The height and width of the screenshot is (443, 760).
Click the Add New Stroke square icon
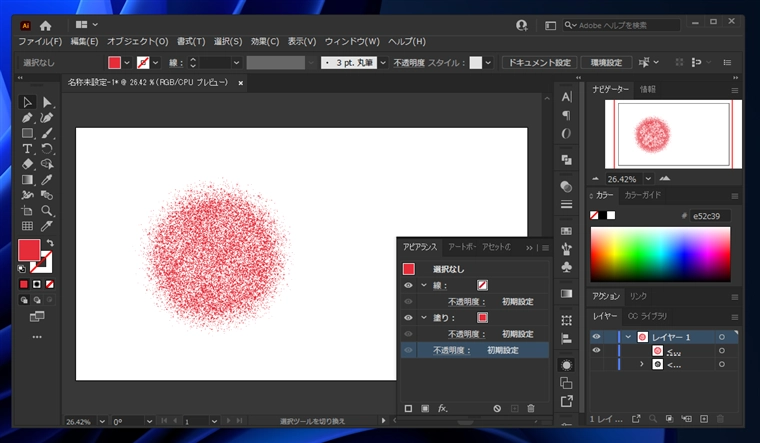tap(408, 409)
